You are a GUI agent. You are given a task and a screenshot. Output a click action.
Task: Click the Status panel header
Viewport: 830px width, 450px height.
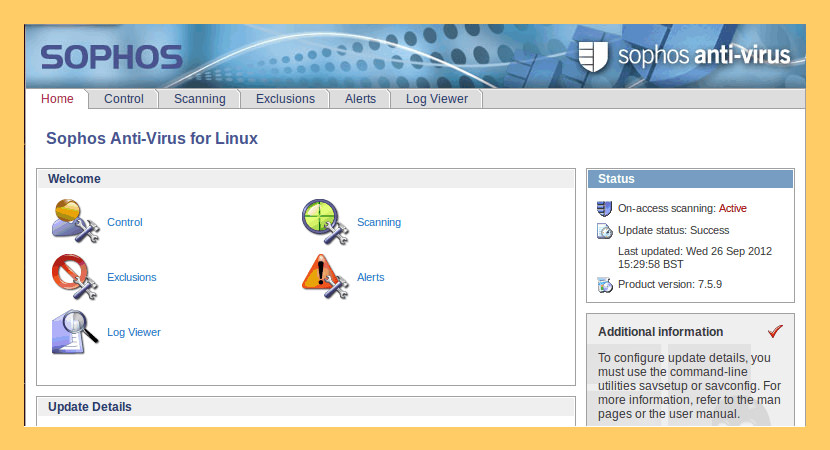point(690,179)
